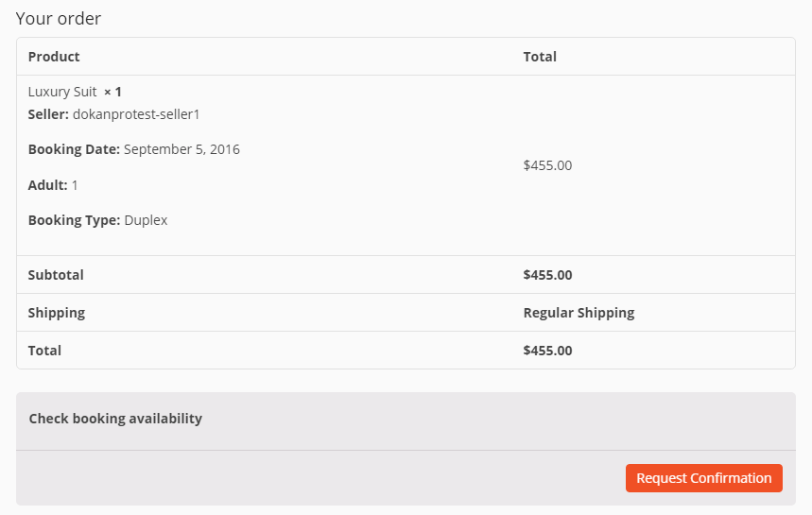
Task: Click the product quantity × 1
Action: tap(112, 92)
